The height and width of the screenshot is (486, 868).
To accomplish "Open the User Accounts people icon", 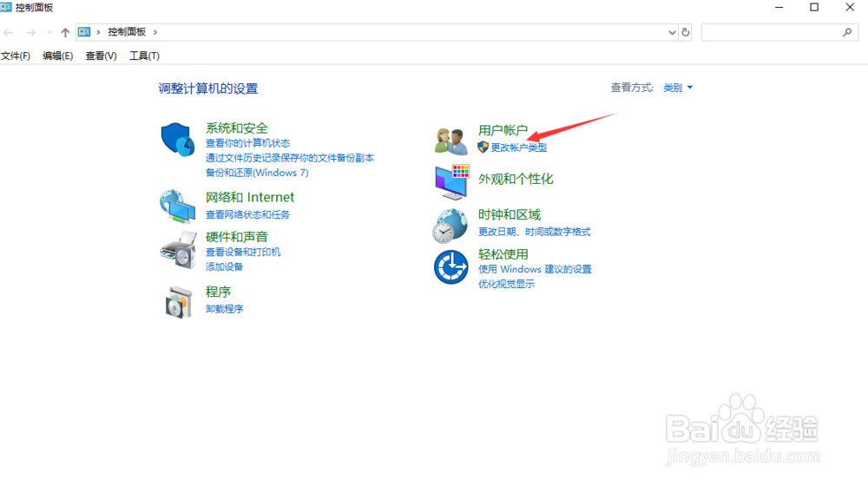I will point(450,141).
